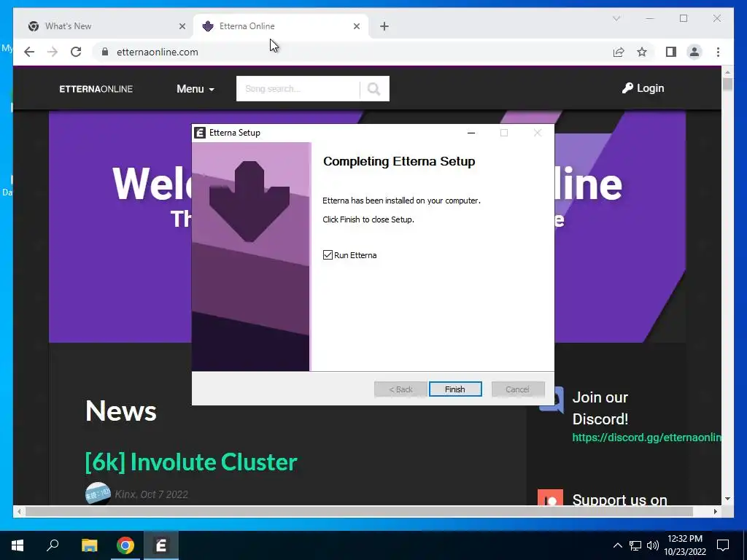Click the Discord logo icon
Screen dimensions: 747x560
click(x=551, y=399)
